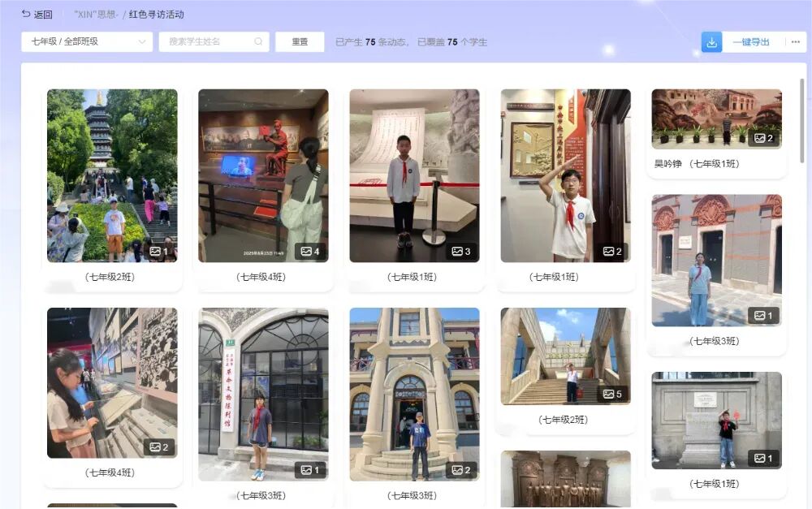The image size is (812, 509).
Task: Click image count badge 4 on museum photo
Action: [x=310, y=251]
